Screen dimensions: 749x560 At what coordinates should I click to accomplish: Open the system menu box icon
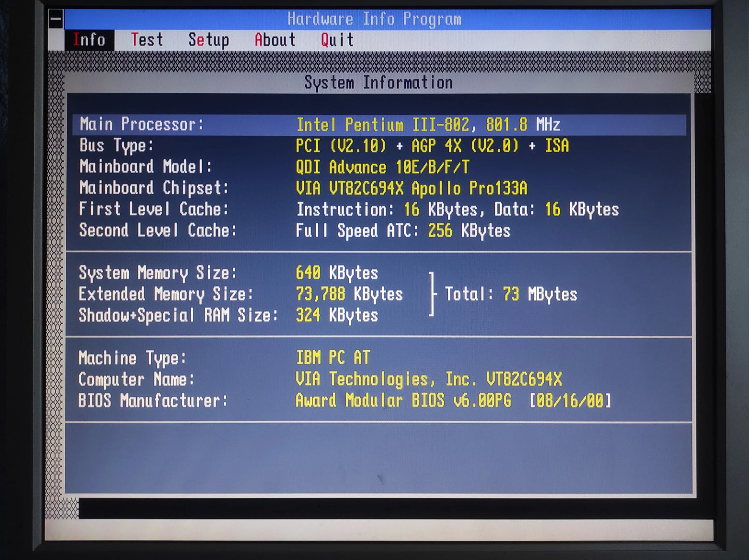coord(55,19)
